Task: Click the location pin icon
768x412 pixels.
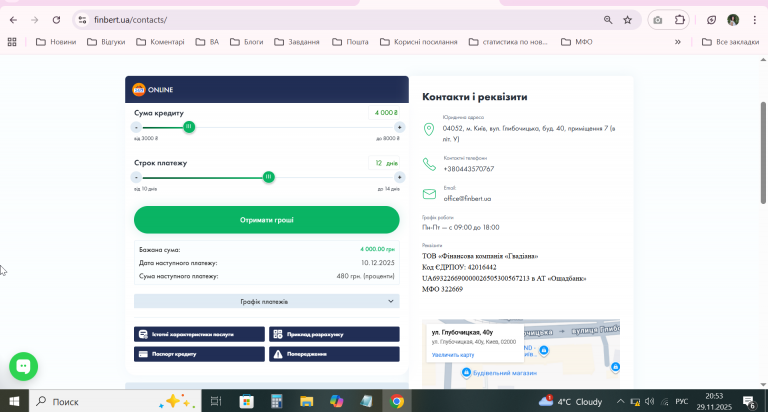Action: click(x=429, y=129)
